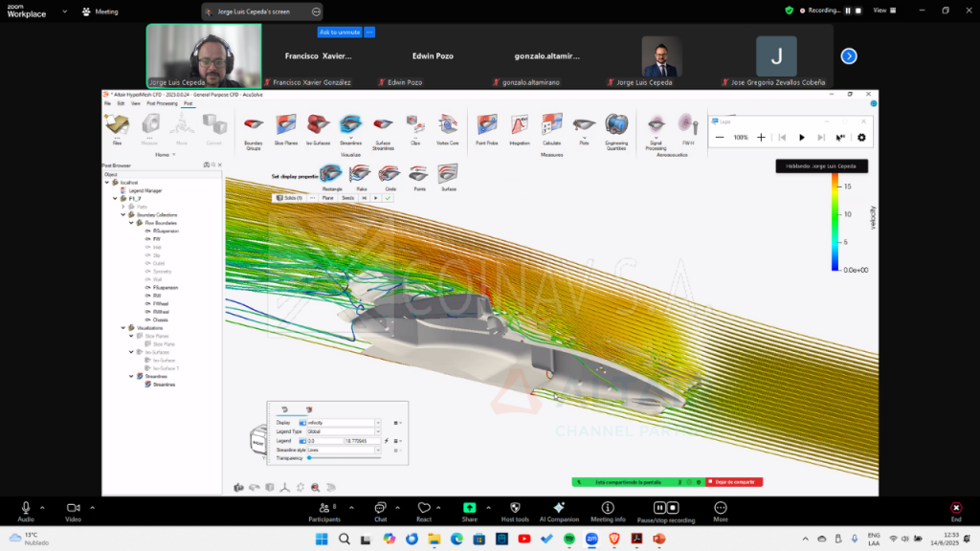Collapse the Flow Boundaries tree node
This screenshot has height=551, width=980.
pyautogui.click(x=130, y=223)
